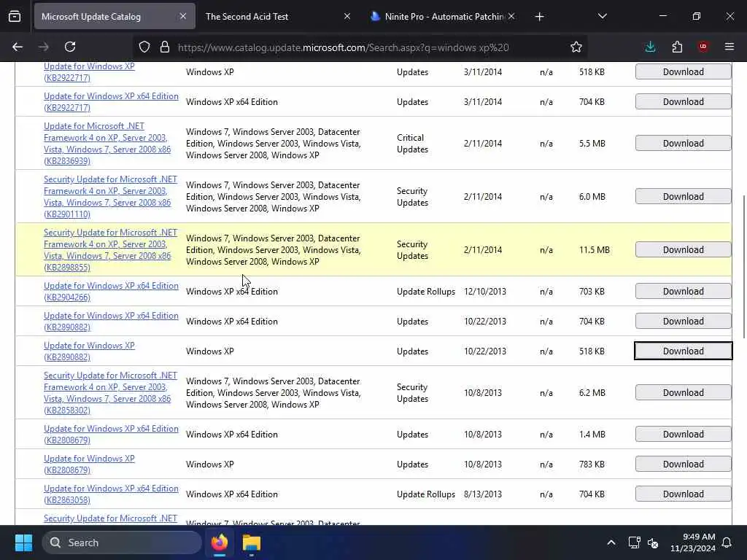747x560 pixels.
Task: Open Security Update KB2901110 link
Action: coord(110,197)
